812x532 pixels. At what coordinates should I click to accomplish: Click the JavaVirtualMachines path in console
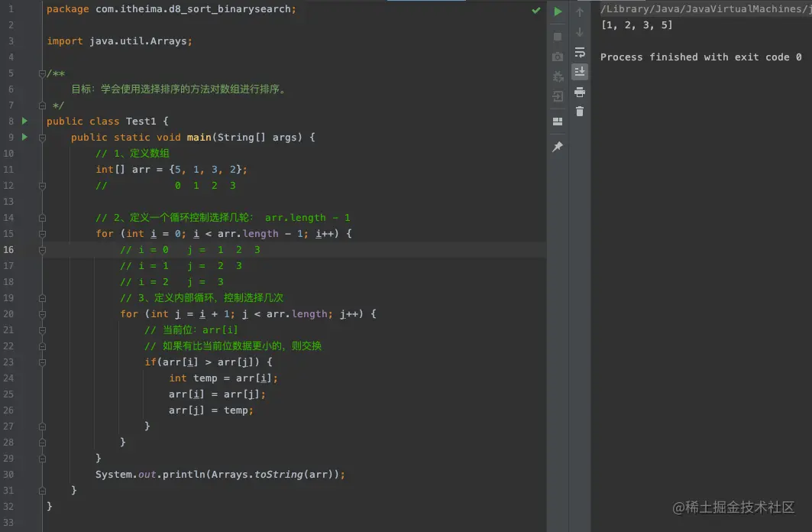coord(706,9)
